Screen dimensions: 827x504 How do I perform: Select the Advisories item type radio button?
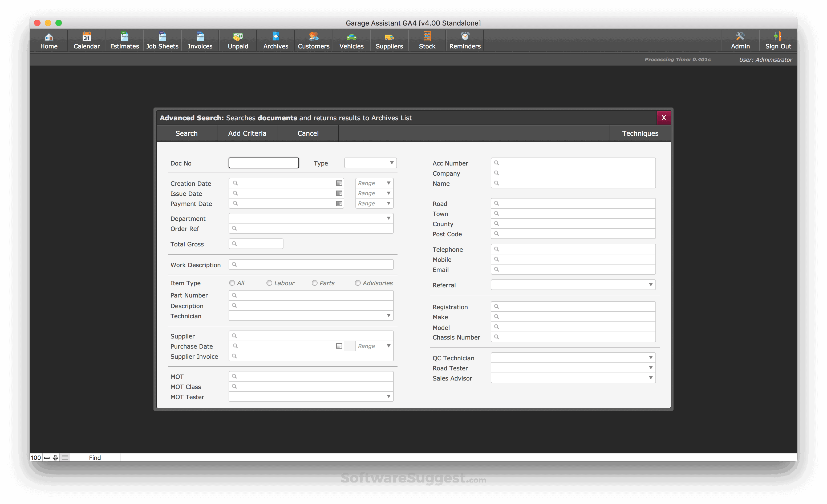click(358, 283)
